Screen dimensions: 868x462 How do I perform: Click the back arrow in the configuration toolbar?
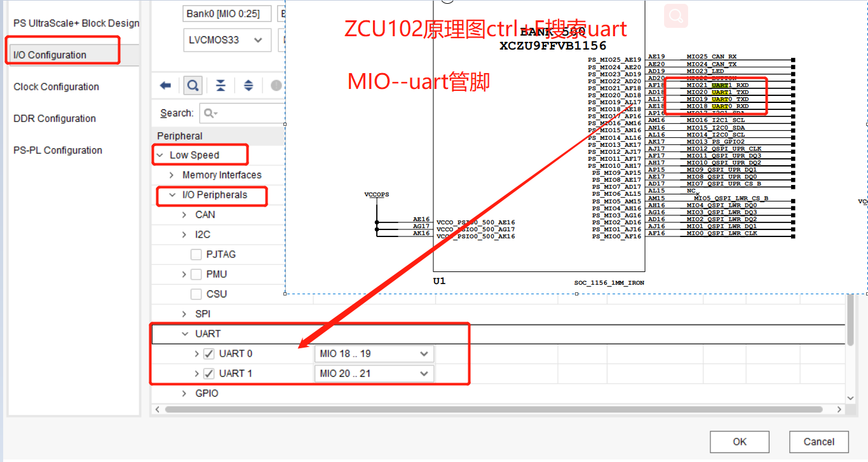[x=166, y=85]
